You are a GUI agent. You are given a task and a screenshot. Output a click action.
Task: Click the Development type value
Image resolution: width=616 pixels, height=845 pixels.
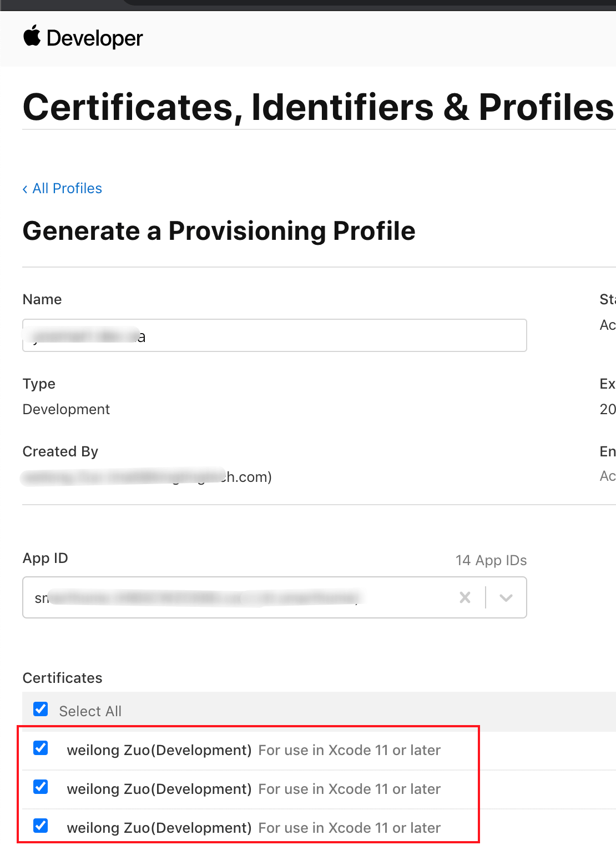pyautogui.click(x=66, y=409)
